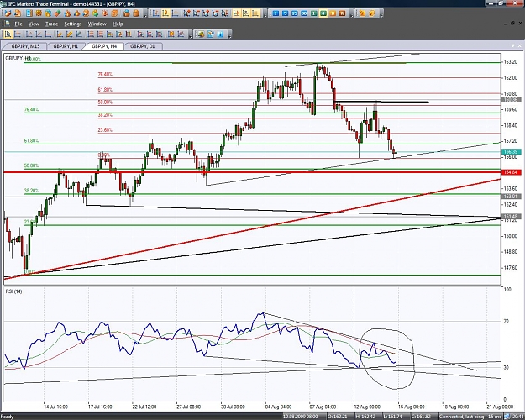Click the green-orange pencil icon in main toolbar

click(x=57, y=13)
